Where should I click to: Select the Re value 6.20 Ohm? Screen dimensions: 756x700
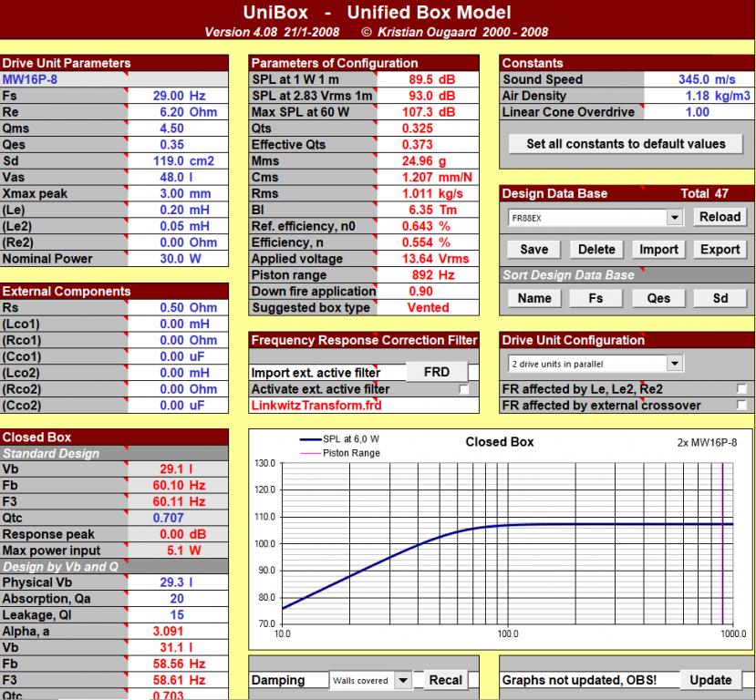[x=178, y=112]
